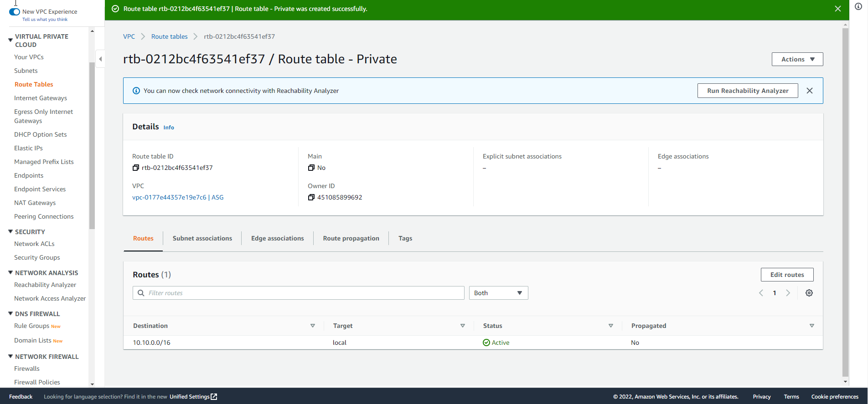The image size is (868, 404).
Task: Open Rule Groups in sidebar
Action: point(31,326)
